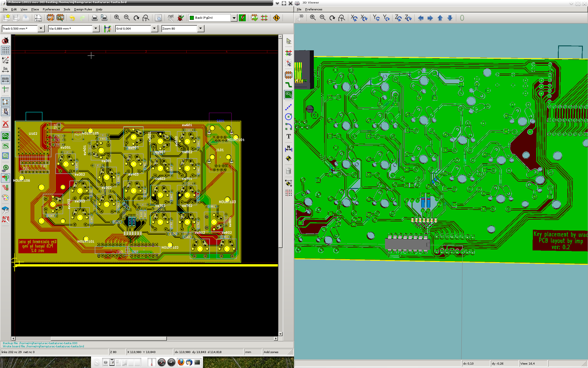Run the Design Rules Check ladybug icon

coord(181,18)
